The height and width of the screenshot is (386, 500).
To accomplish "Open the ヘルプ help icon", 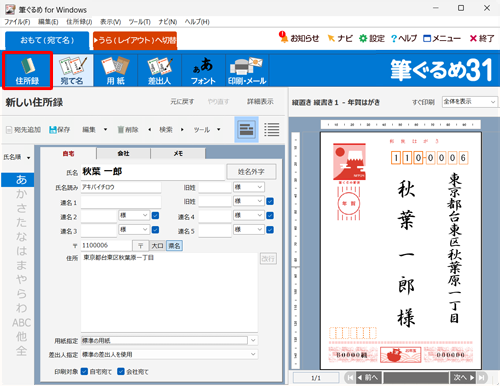I will click(404, 39).
